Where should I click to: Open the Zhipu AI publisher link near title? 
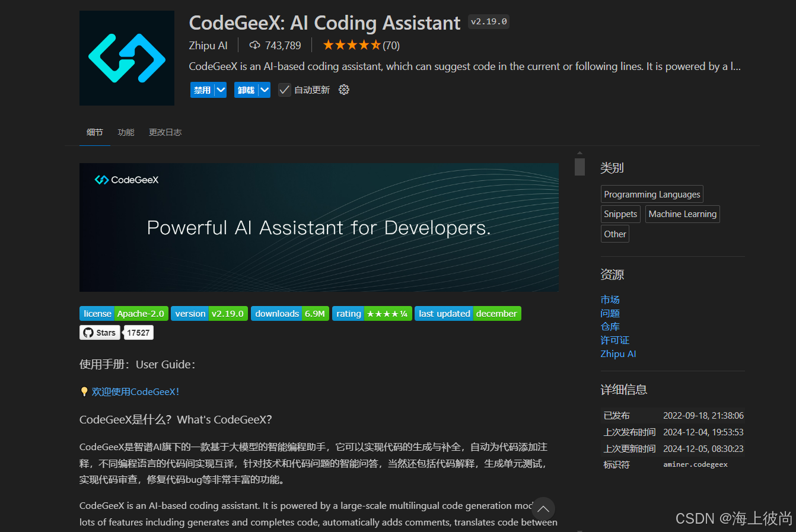click(x=208, y=46)
